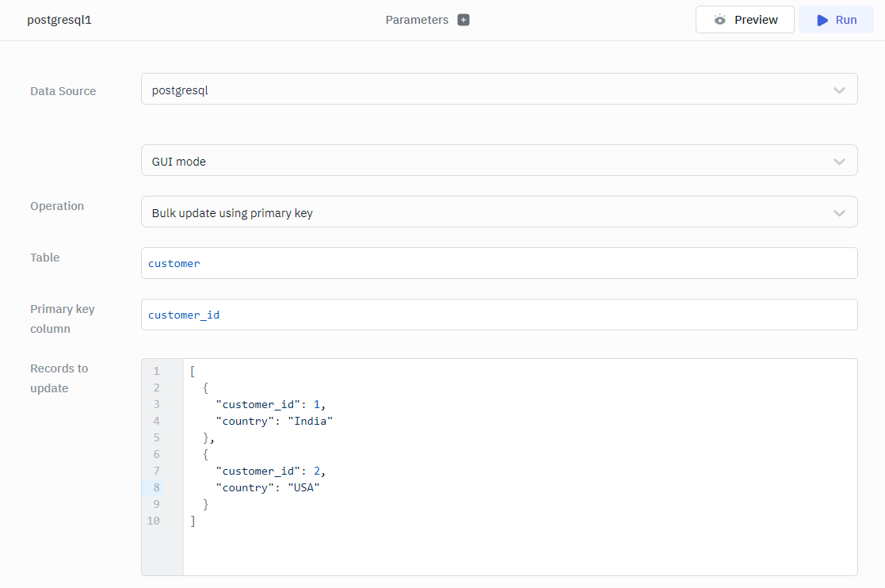
Task: Click the Preview button label
Action: (755, 20)
